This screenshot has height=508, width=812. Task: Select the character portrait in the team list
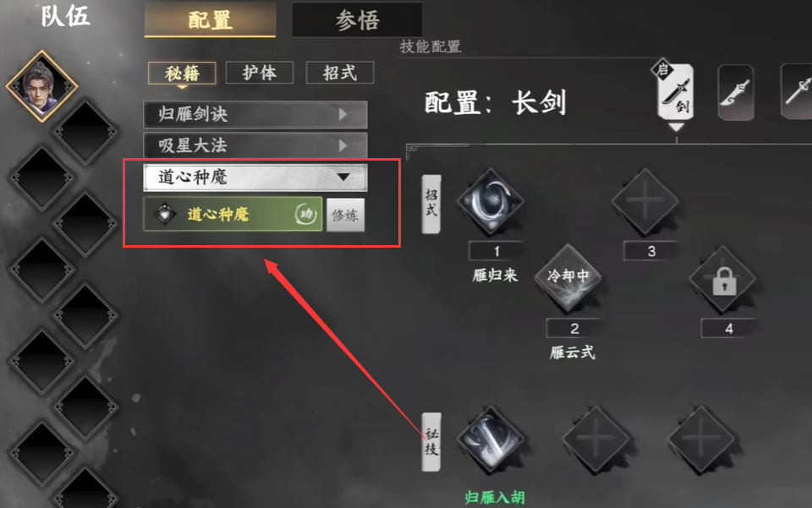tap(42, 86)
